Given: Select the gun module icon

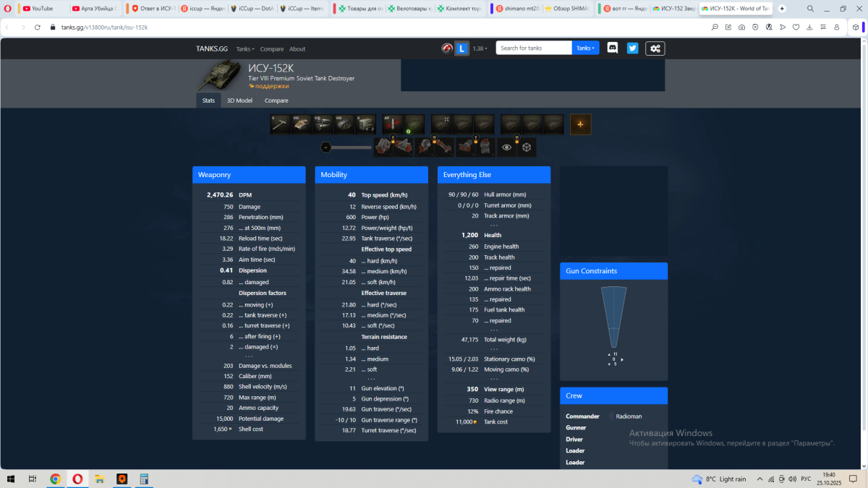Looking at the screenshot, I should 281,124.
